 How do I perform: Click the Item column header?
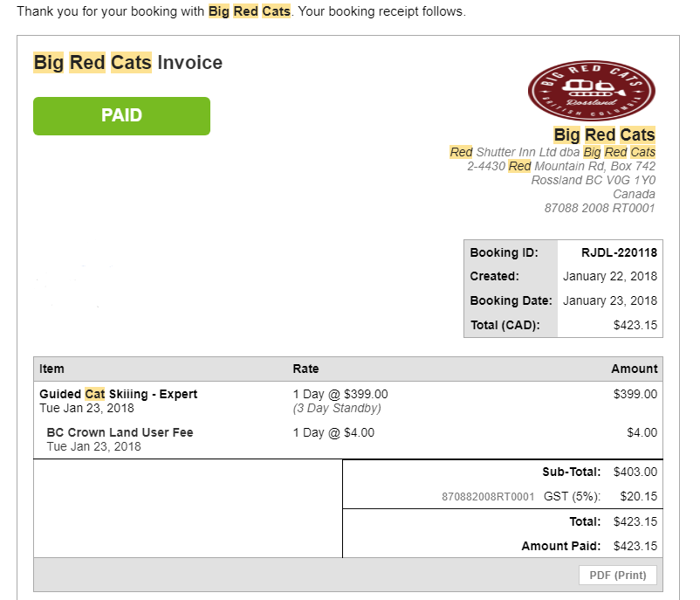pyautogui.click(x=51, y=369)
